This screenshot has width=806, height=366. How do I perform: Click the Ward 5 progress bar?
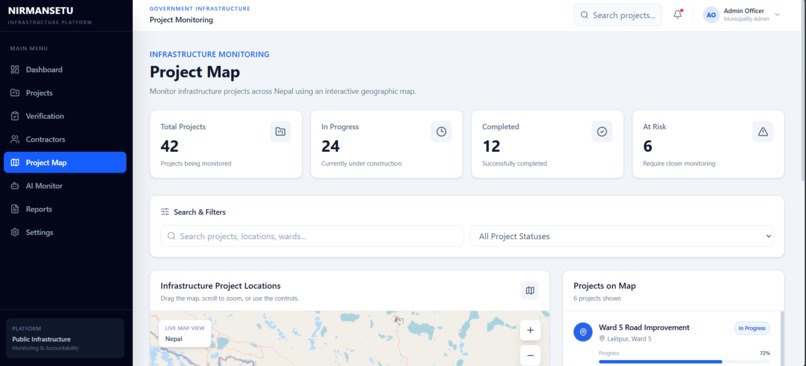[x=684, y=361]
